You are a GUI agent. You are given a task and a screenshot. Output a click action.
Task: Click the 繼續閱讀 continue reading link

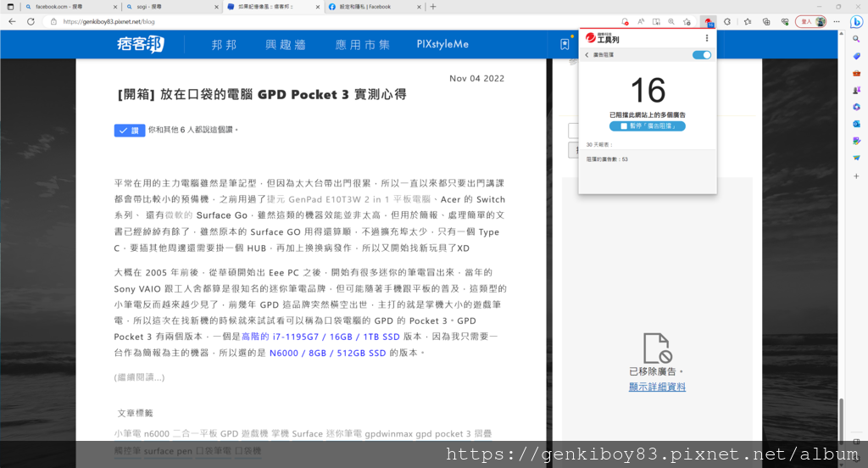click(139, 377)
